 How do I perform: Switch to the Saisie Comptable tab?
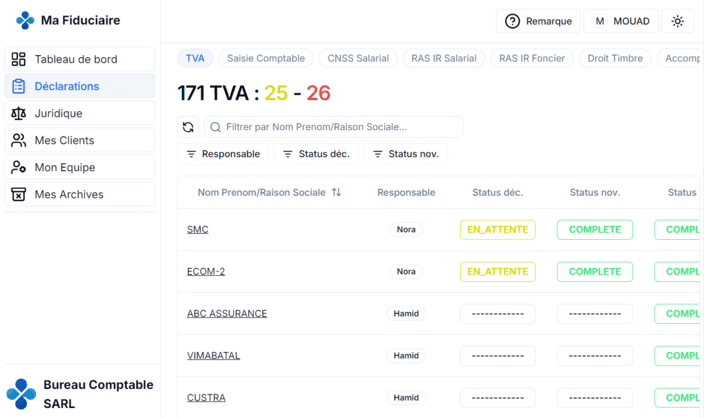pyautogui.click(x=266, y=58)
